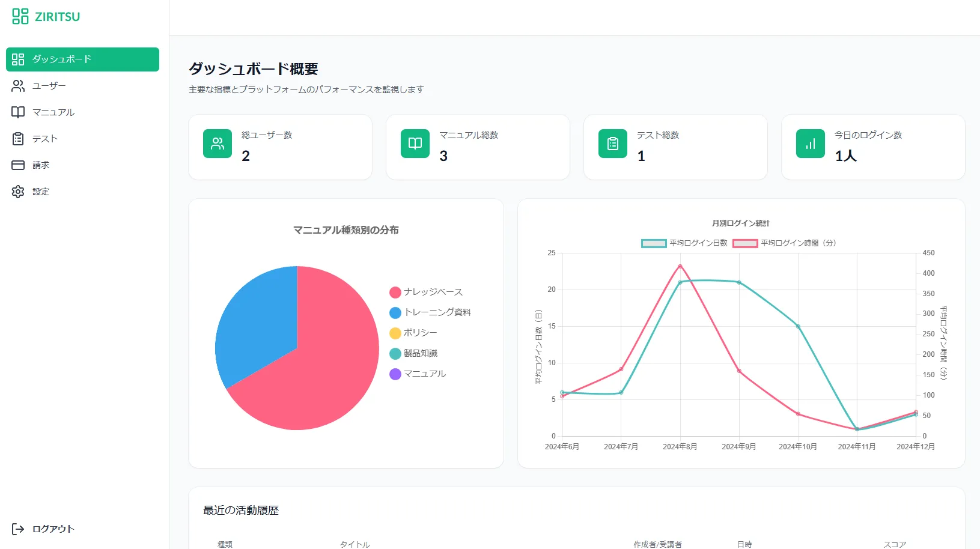This screenshot has width=980, height=549.
Task: Go to the マニュアル menu item
Action: click(53, 112)
